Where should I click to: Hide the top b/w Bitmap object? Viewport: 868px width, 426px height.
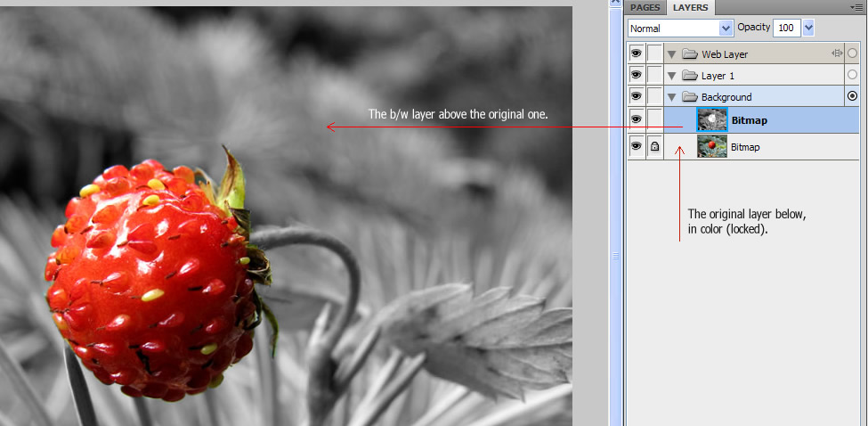pyautogui.click(x=637, y=119)
